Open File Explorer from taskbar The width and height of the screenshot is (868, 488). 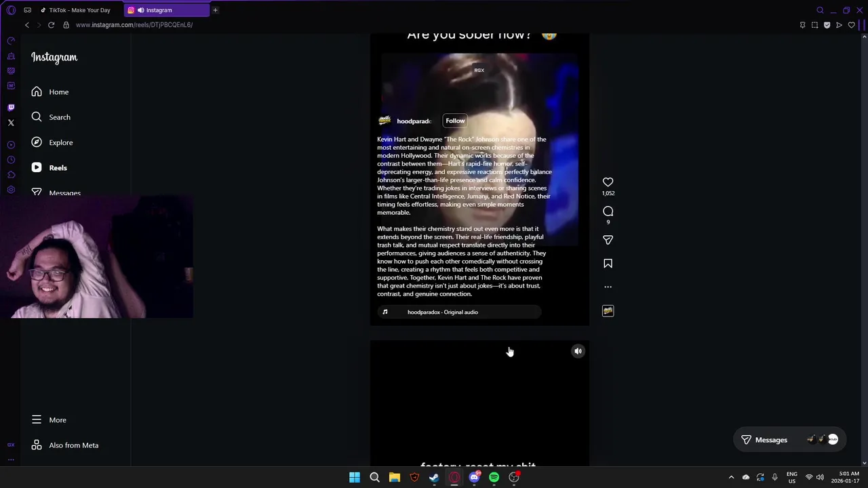(394, 478)
